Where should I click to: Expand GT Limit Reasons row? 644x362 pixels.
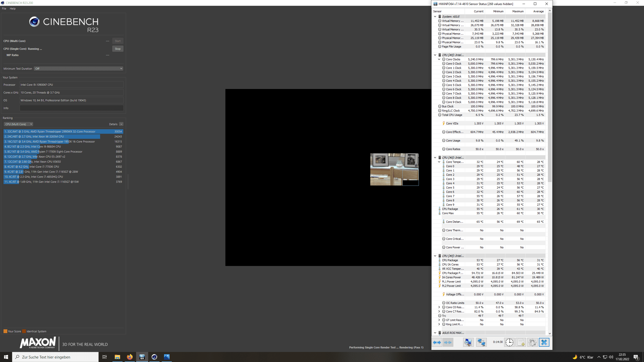pyautogui.click(x=439, y=320)
